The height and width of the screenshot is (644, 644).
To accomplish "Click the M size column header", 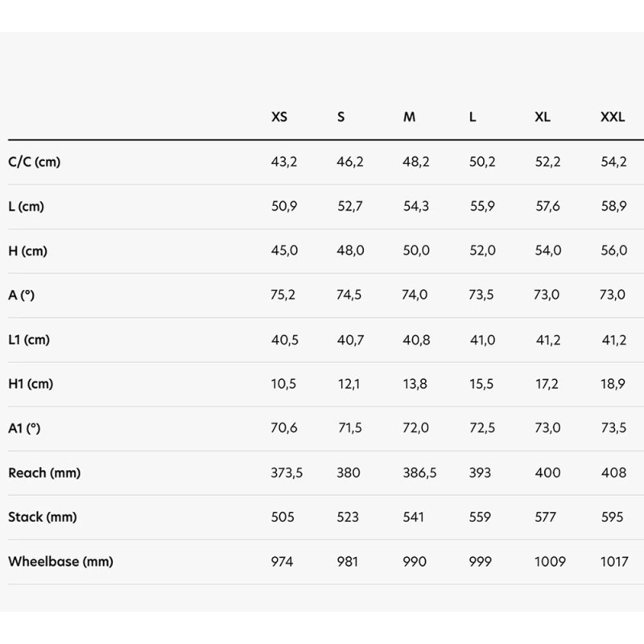I will [x=409, y=117].
